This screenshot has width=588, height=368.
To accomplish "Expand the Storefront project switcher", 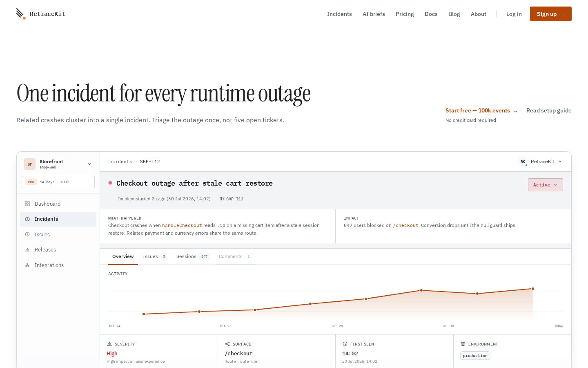I will click(x=58, y=164).
